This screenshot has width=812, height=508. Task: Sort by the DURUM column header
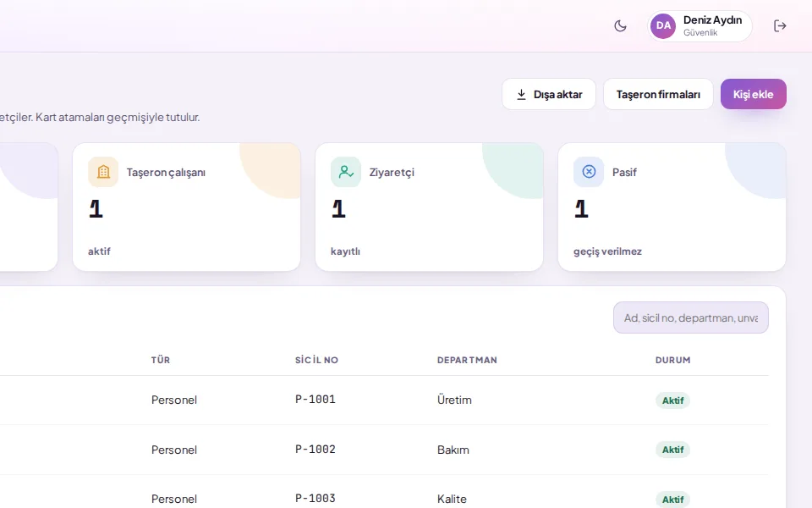coord(672,360)
